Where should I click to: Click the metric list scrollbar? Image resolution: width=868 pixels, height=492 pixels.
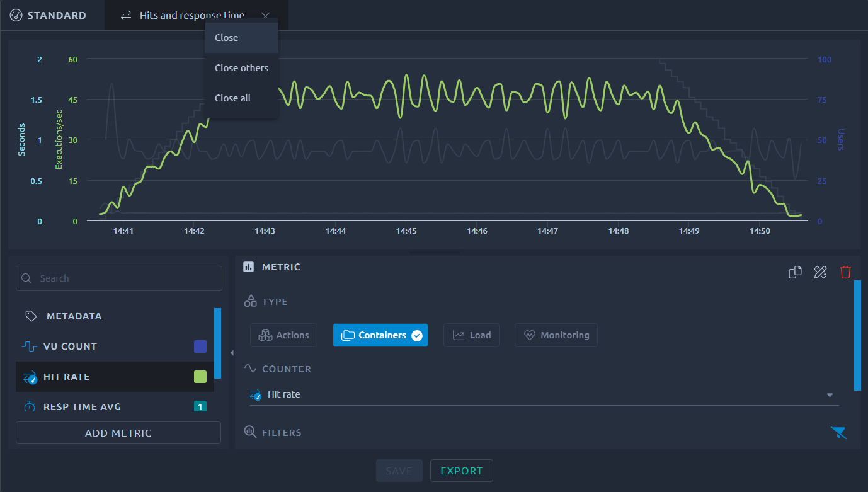pos(217,343)
